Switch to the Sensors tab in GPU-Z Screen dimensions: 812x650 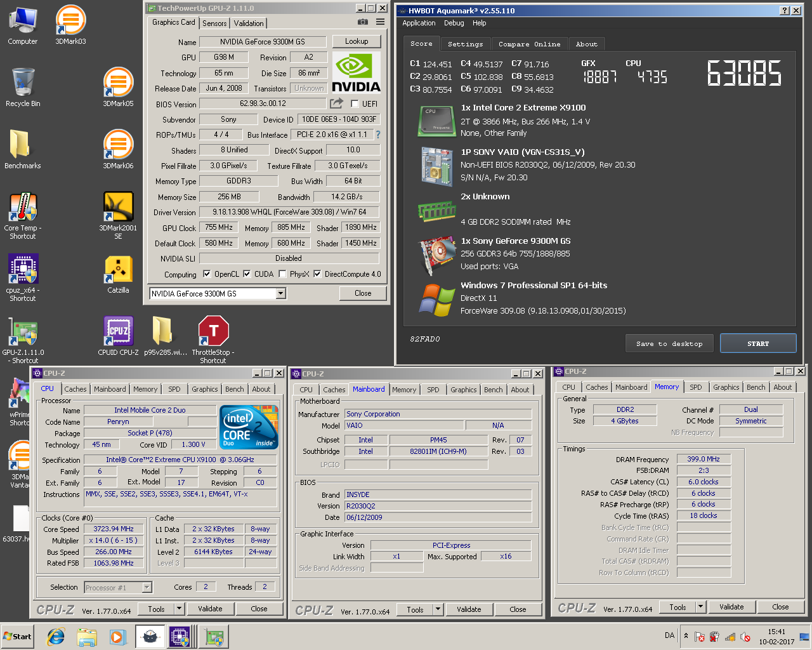pyautogui.click(x=214, y=23)
